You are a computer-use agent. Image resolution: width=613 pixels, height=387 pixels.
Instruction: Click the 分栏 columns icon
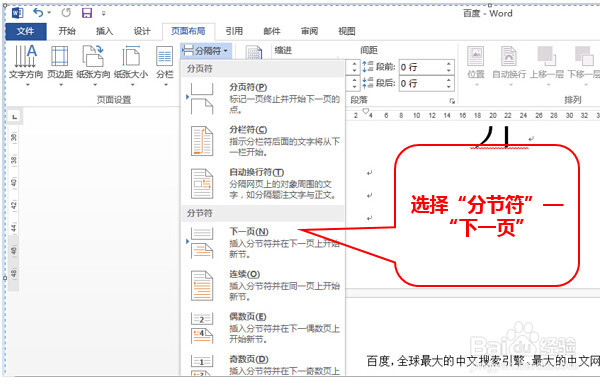(x=165, y=56)
